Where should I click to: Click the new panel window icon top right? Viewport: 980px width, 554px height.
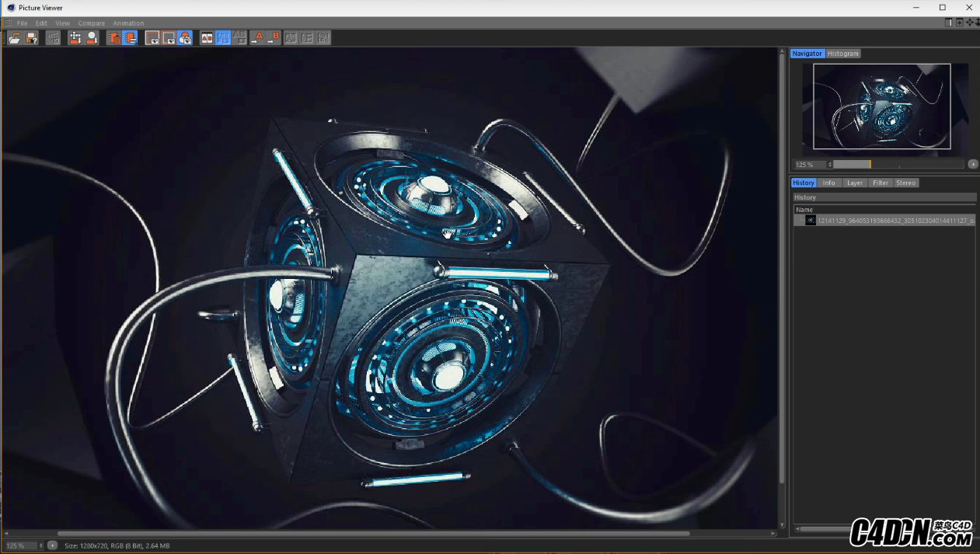click(949, 23)
